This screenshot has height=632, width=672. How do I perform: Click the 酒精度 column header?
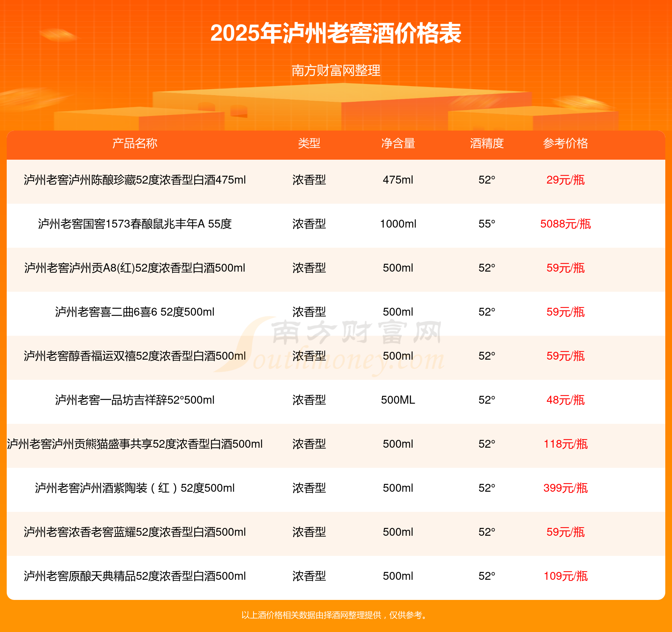coord(487,143)
